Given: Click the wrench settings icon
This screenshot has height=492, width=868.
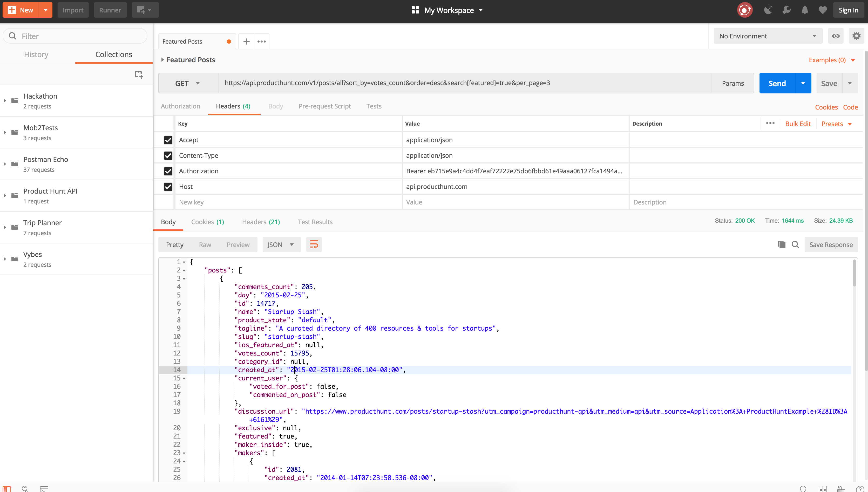Looking at the screenshot, I should point(786,10).
